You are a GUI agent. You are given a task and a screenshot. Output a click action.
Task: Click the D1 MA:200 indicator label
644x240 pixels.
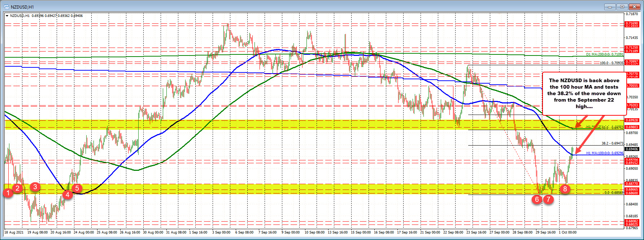coord(605,54)
